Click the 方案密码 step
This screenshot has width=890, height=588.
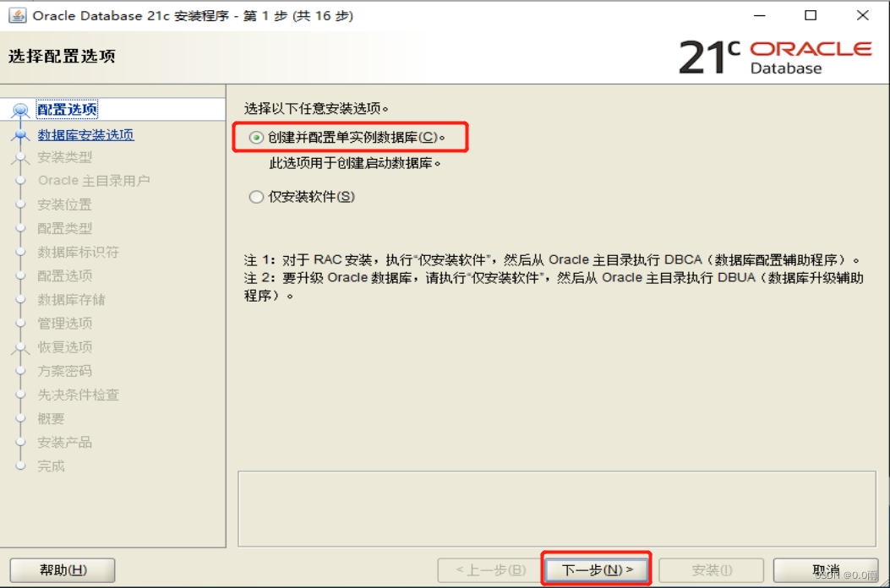pos(65,371)
